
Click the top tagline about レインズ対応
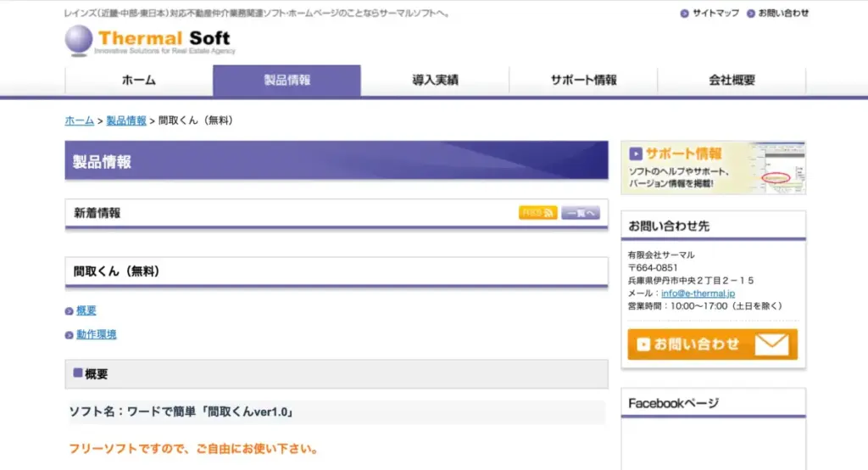(257, 14)
